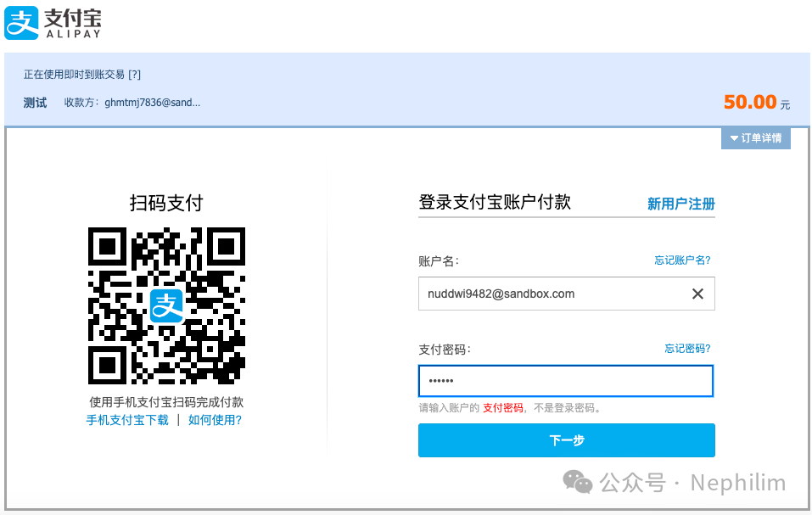The image size is (812, 515).
Task: Focus the 支付密码 password field
Action: (566, 381)
